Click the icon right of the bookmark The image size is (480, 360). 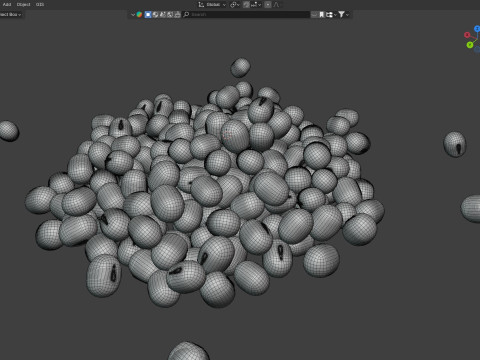click(x=329, y=15)
